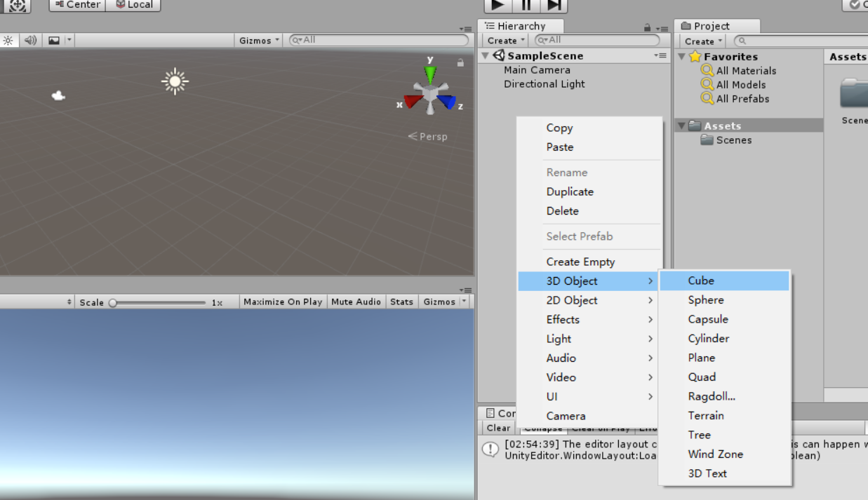Open Project Create dropdown

[x=703, y=41]
